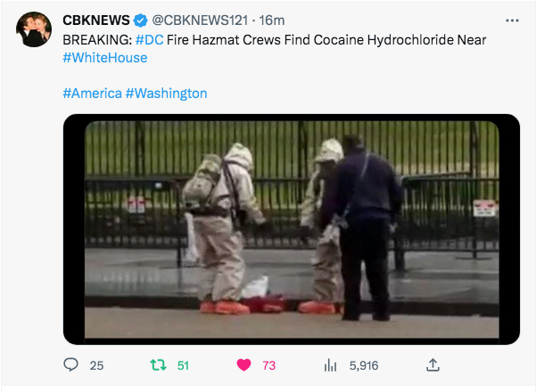Screen dimensions: 536x392
Task: Open the three-dot more options menu
Action: point(512,20)
